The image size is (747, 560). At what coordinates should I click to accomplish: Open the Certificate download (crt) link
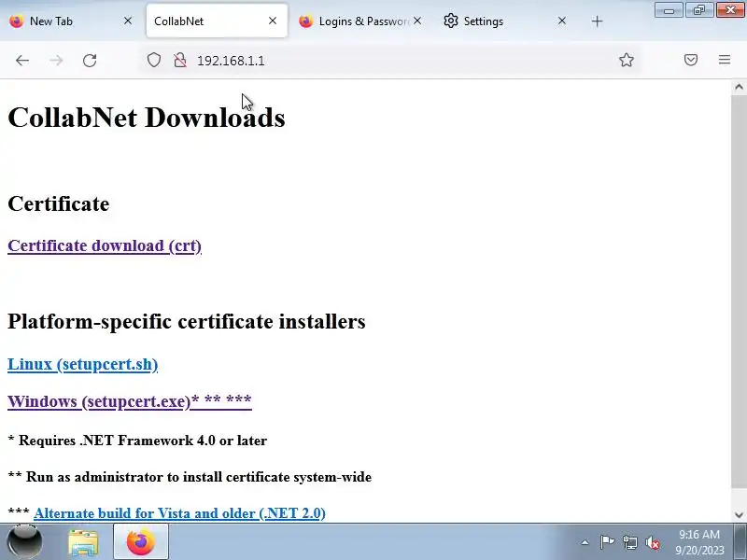click(x=105, y=245)
